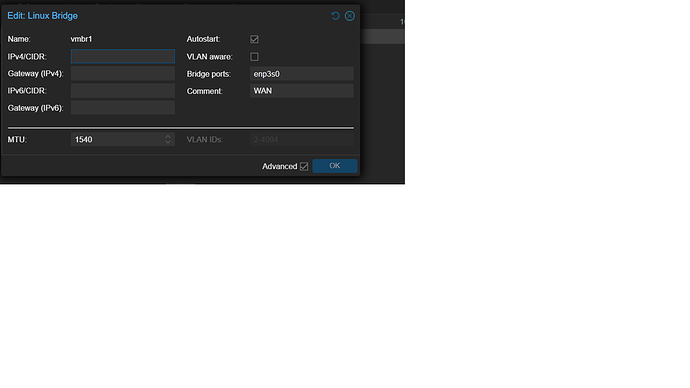Increase MTU with the up spinner arrow
This screenshot has width=690, height=388.
coord(168,136)
